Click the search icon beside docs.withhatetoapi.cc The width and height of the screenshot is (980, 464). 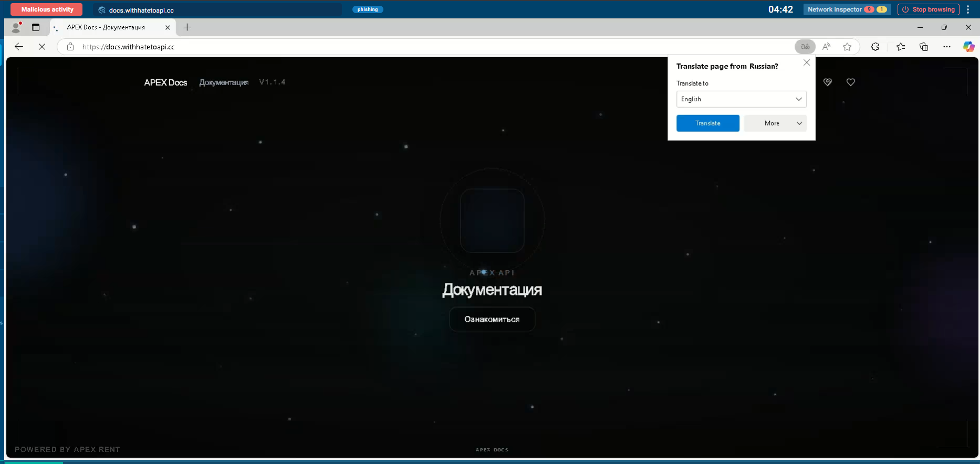(x=102, y=10)
